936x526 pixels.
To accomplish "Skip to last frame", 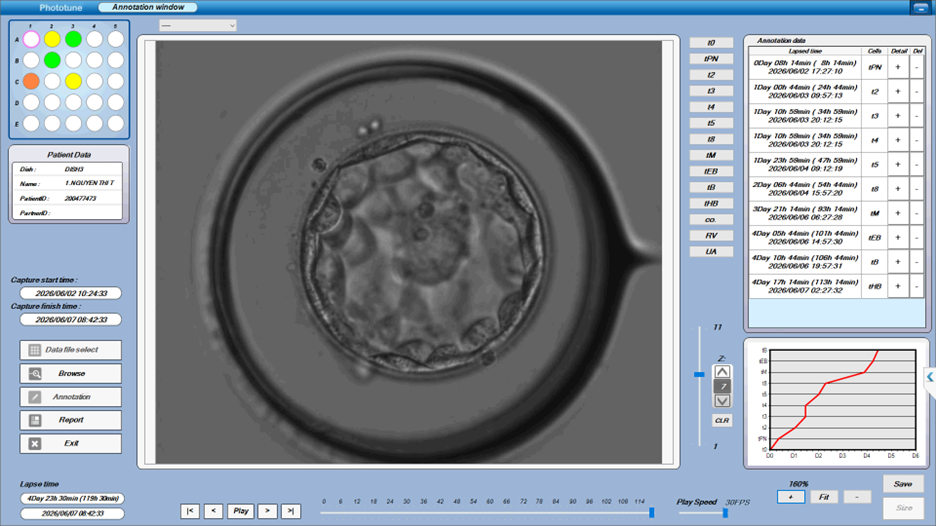I will (x=291, y=511).
